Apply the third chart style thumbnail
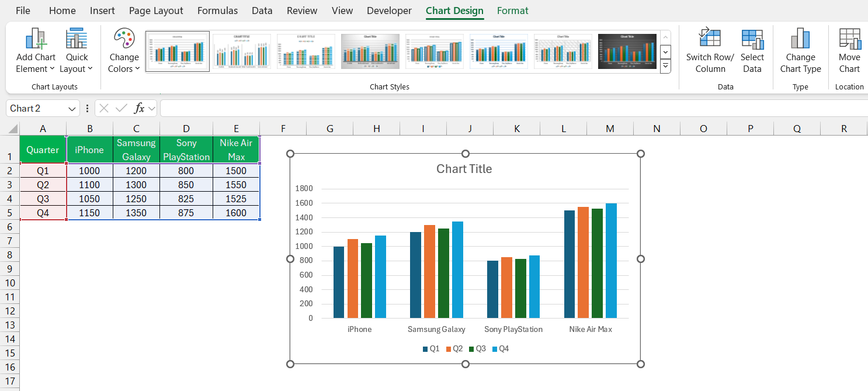 pyautogui.click(x=306, y=51)
